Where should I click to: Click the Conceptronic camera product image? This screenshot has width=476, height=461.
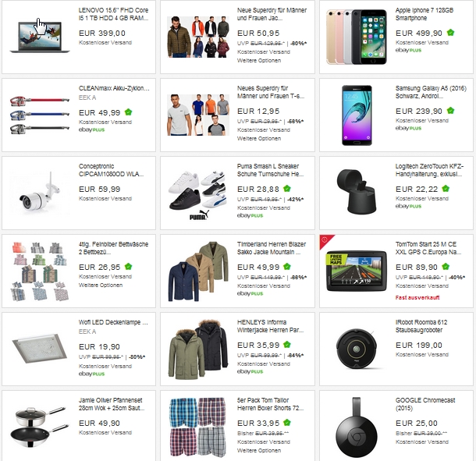point(39,193)
